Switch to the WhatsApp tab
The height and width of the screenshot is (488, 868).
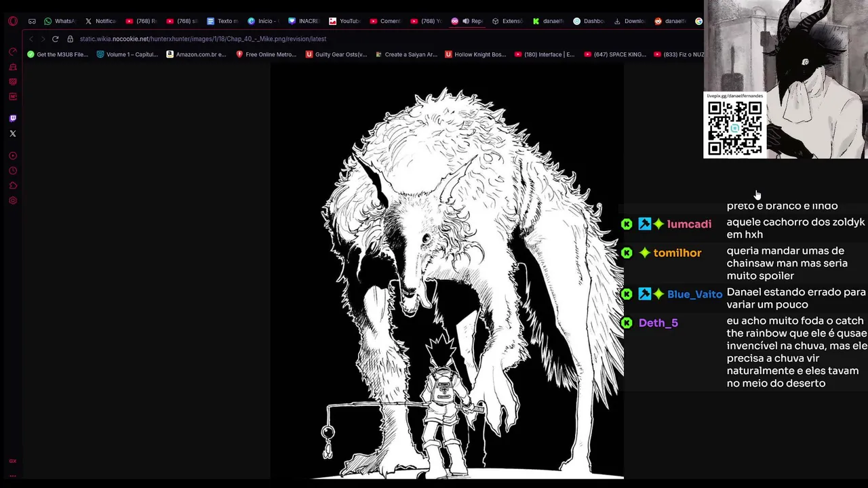59,21
